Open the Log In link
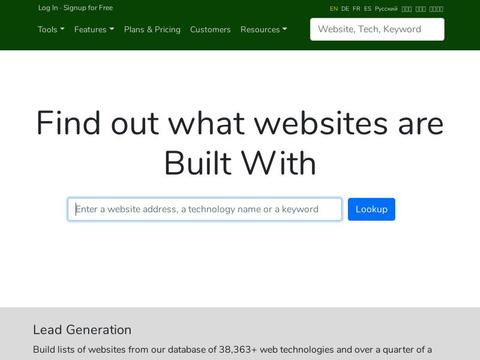Image resolution: width=480 pixels, height=360 pixels. click(x=48, y=8)
